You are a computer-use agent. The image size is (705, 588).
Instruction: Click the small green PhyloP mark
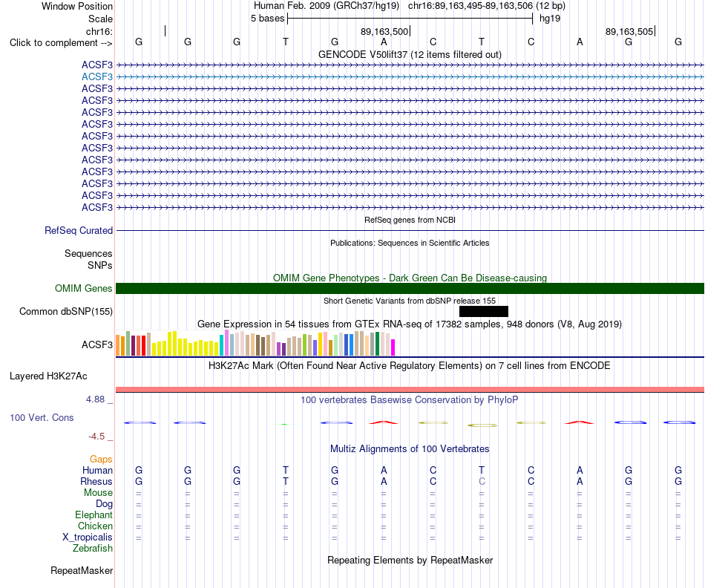(x=285, y=424)
